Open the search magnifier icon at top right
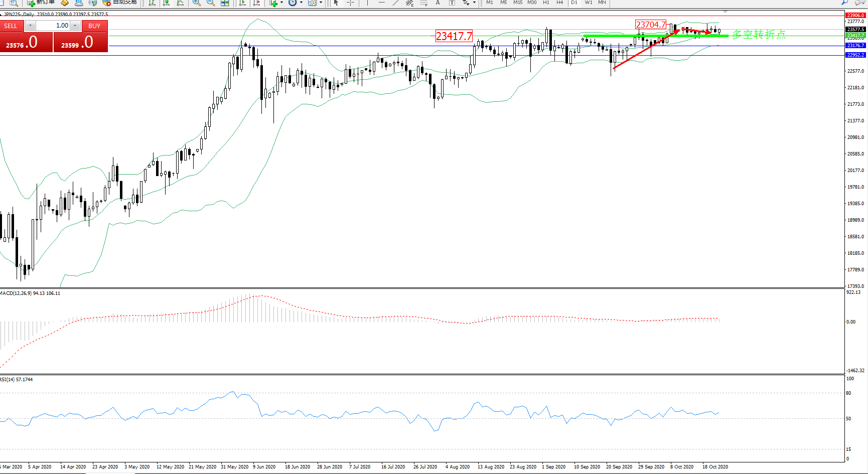This screenshot has width=868, height=474. point(844,3)
